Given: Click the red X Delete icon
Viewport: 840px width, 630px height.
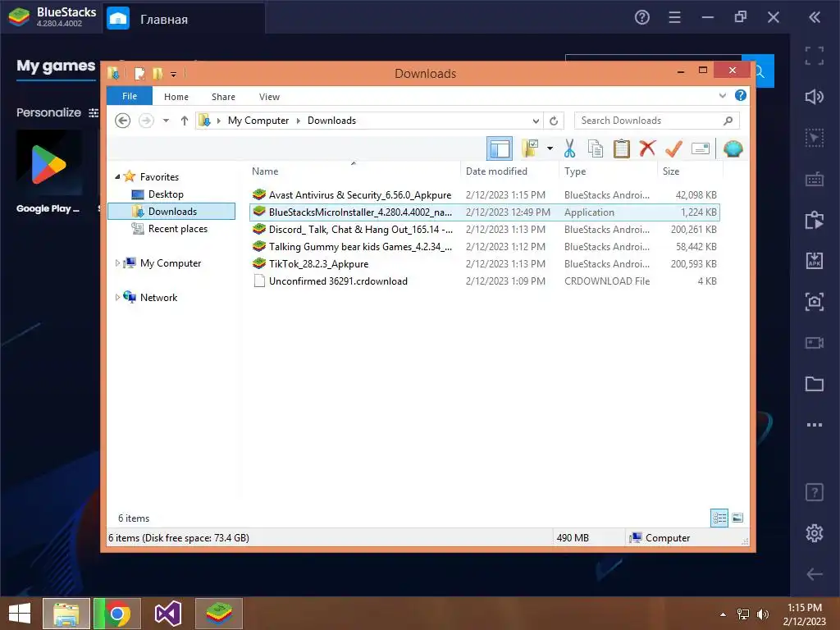Looking at the screenshot, I should click(x=648, y=148).
